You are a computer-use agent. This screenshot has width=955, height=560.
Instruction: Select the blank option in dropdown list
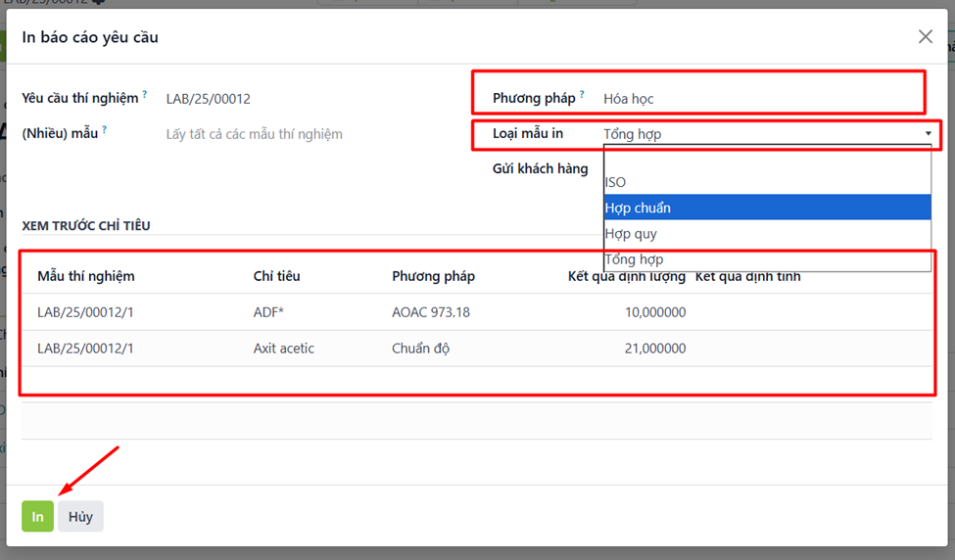766,158
